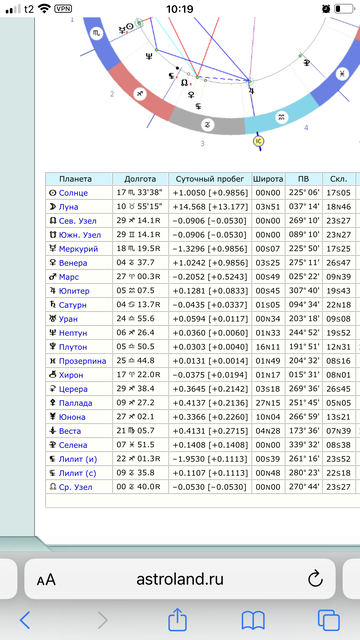Open the Уран planet link
This screenshot has height=640, width=360.
pos(68,319)
